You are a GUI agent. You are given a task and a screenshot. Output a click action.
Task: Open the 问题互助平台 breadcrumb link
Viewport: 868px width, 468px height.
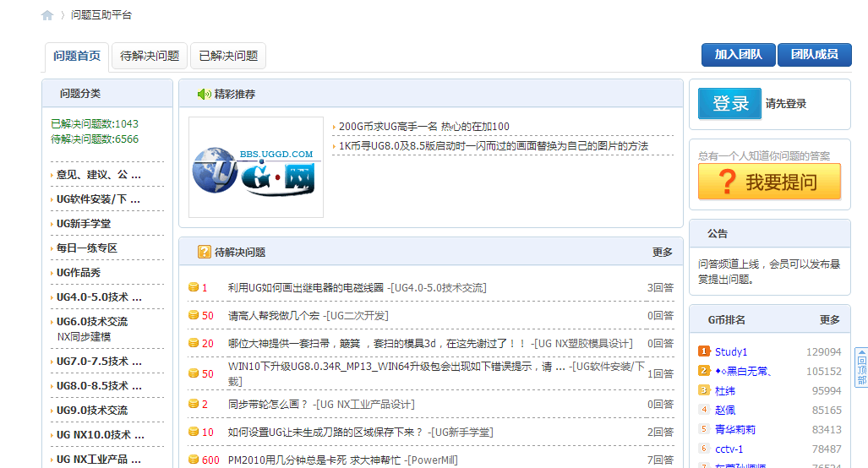[x=101, y=15]
